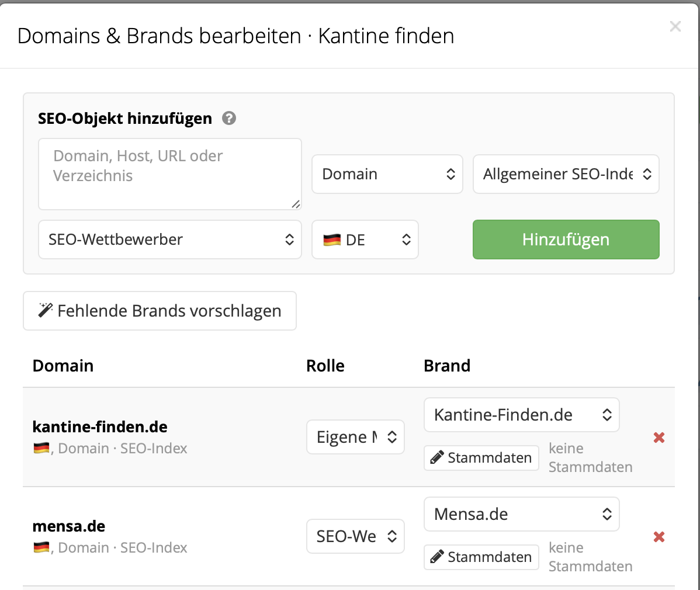
Task: Click the German flag under mensa.de
Action: (41, 547)
